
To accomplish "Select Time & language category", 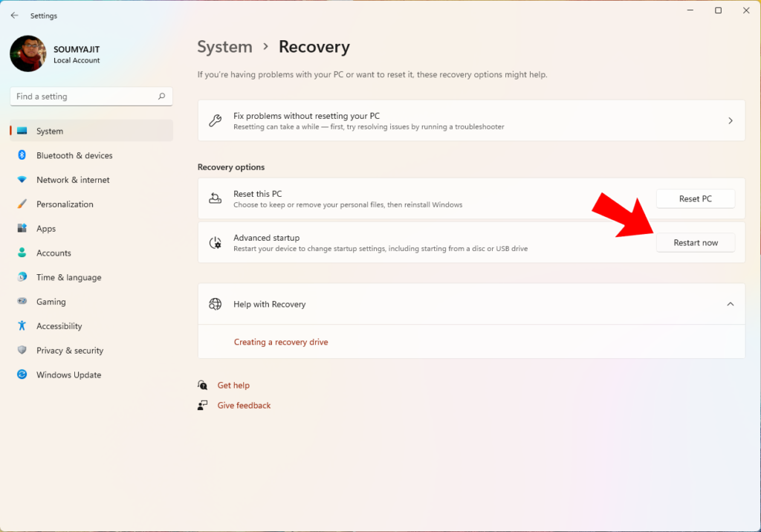I will tap(91, 277).
